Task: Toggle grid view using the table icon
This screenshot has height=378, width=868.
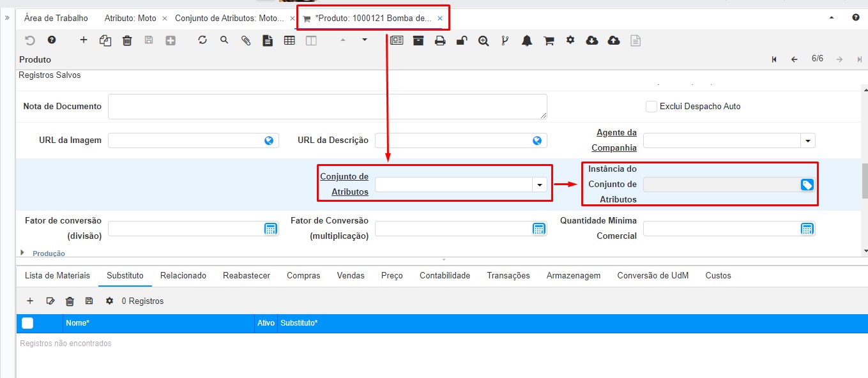Action: (289, 40)
